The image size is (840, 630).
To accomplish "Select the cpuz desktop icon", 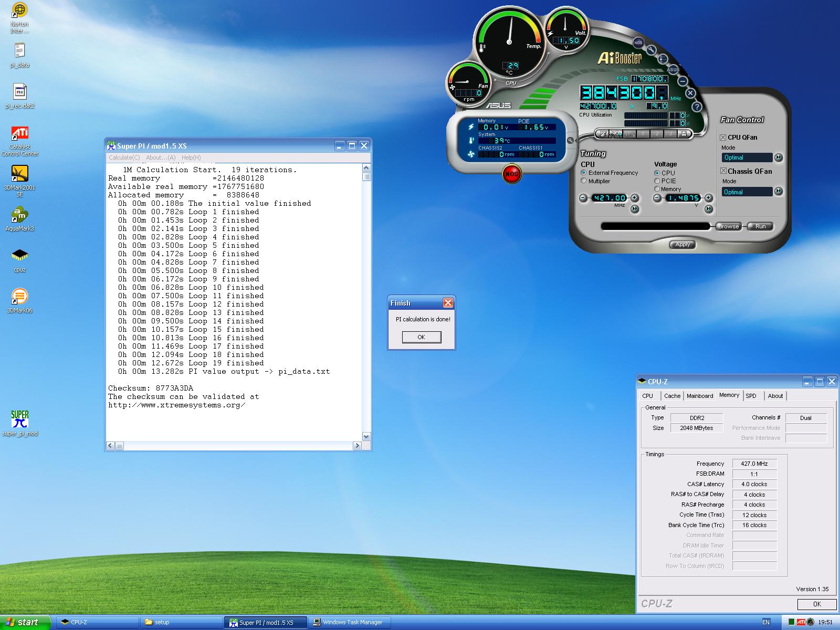I will coord(19,260).
